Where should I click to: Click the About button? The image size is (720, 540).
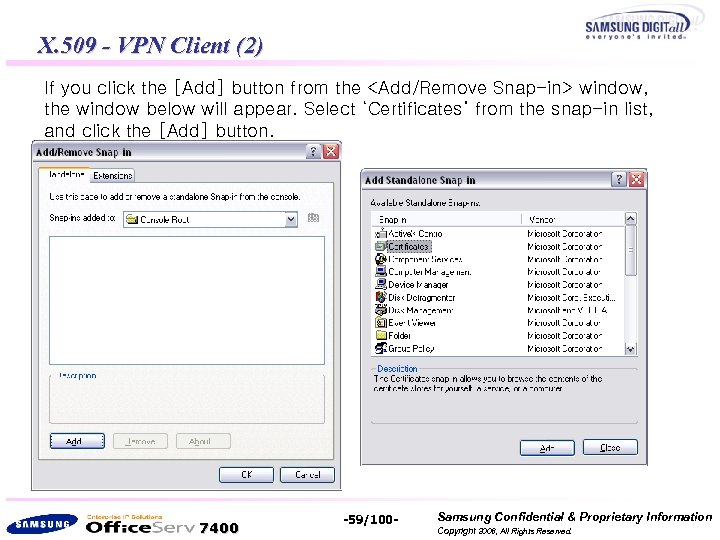tap(203, 441)
